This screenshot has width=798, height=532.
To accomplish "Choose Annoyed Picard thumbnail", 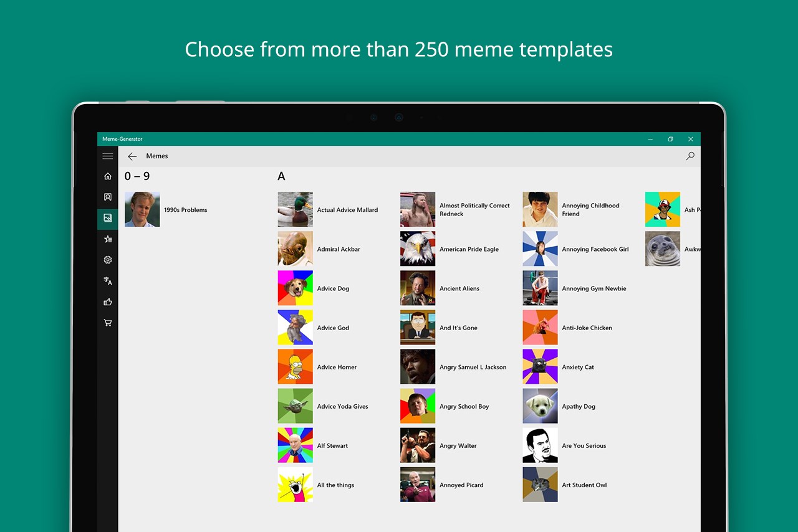I will [418, 484].
